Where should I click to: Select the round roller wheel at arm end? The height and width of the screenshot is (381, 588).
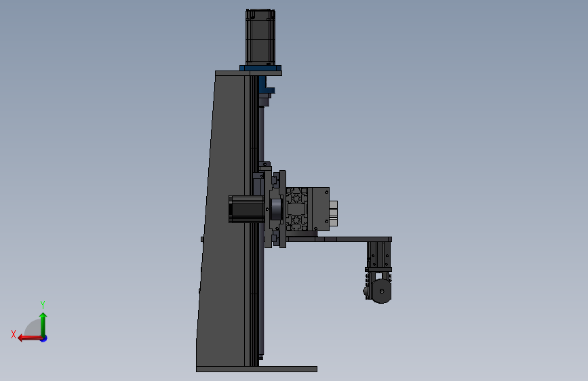coord(382,291)
